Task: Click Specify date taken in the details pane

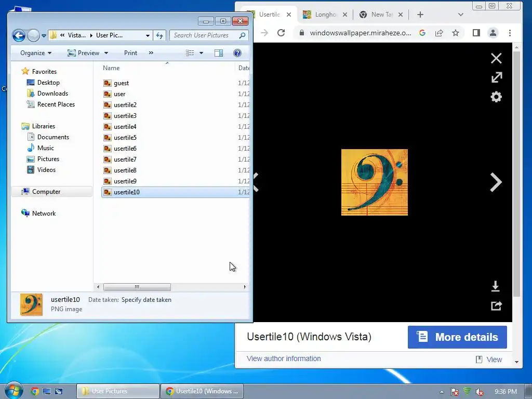Action: (x=146, y=300)
